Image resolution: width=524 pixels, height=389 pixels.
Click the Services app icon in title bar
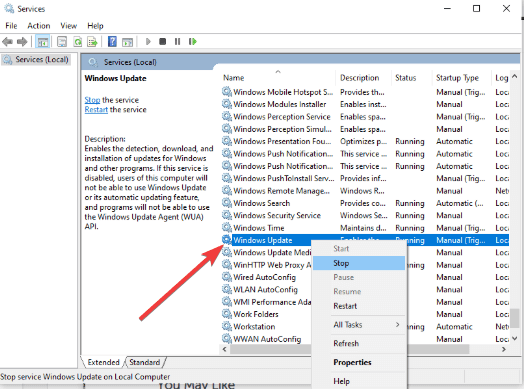9,8
